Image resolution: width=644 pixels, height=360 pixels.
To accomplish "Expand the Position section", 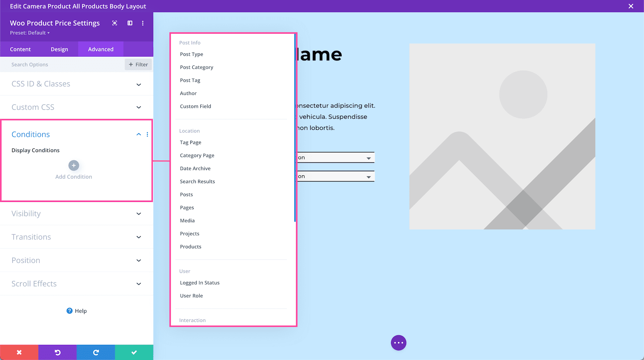I will point(77,261).
